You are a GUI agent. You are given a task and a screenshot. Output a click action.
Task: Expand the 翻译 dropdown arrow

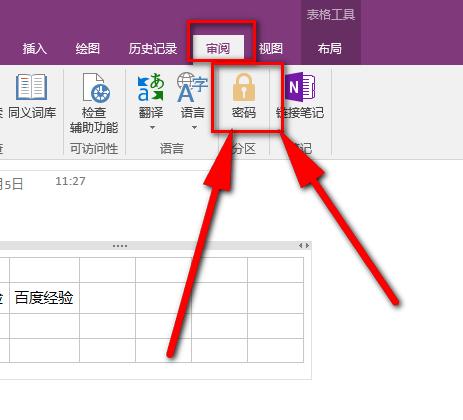pos(152,128)
